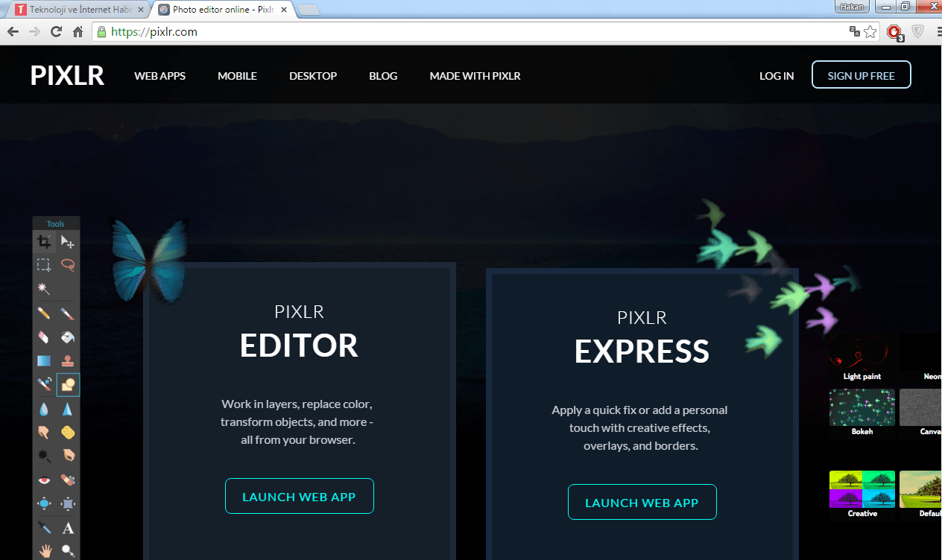Click the gray shield extension icon
This screenshot has width=942, height=560.
click(918, 31)
